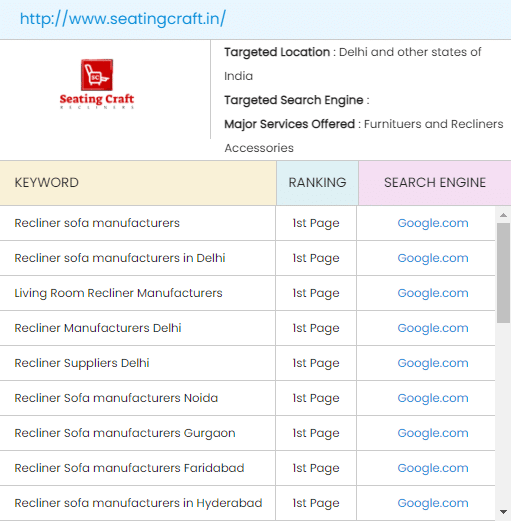Select keyword 'Recliner Sofa manufacturers Noida'

click(x=116, y=398)
